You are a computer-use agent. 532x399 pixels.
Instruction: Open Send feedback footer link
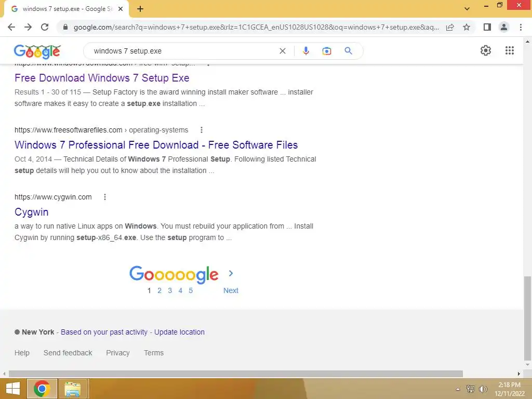pos(68,353)
